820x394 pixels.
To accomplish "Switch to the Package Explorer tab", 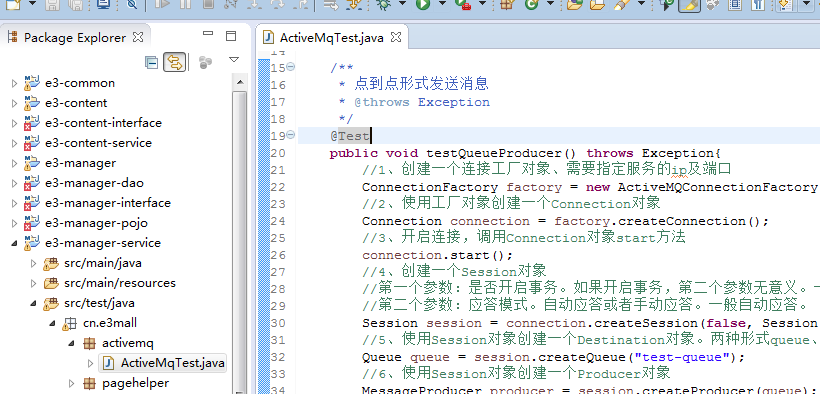I will tap(74, 38).
